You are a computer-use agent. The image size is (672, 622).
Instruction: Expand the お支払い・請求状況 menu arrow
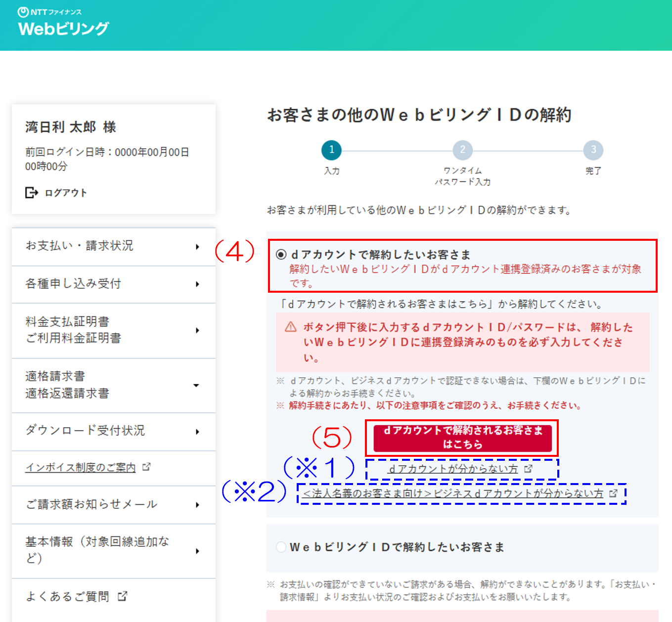197,246
